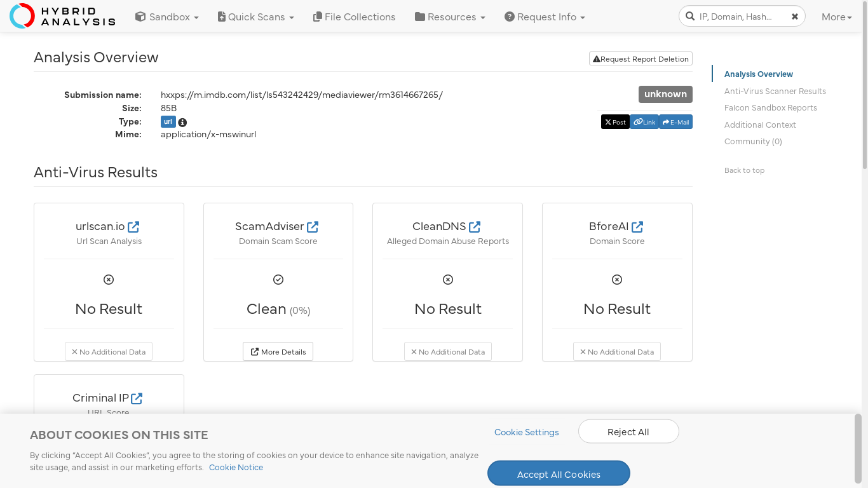The width and height of the screenshot is (868, 488).
Task: Open BforeAI external link icon
Action: click(637, 227)
